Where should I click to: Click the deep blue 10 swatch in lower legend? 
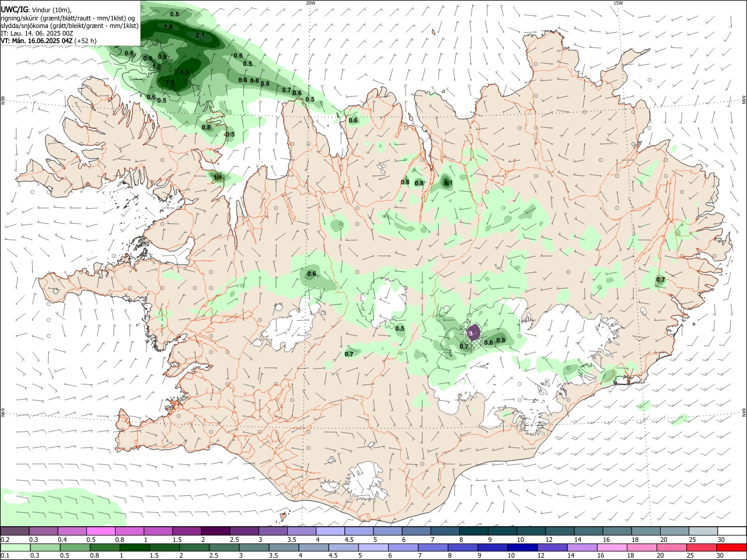coord(522,547)
